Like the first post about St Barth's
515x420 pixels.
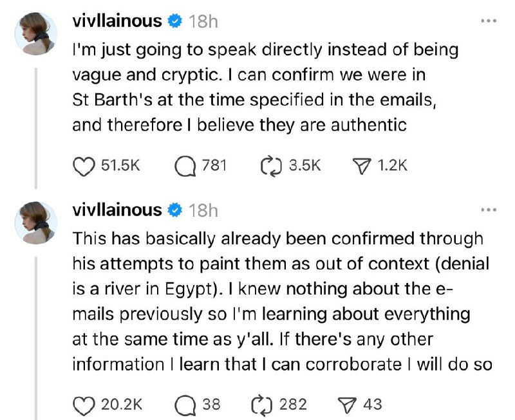pyautogui.click(x=82, y=165)
